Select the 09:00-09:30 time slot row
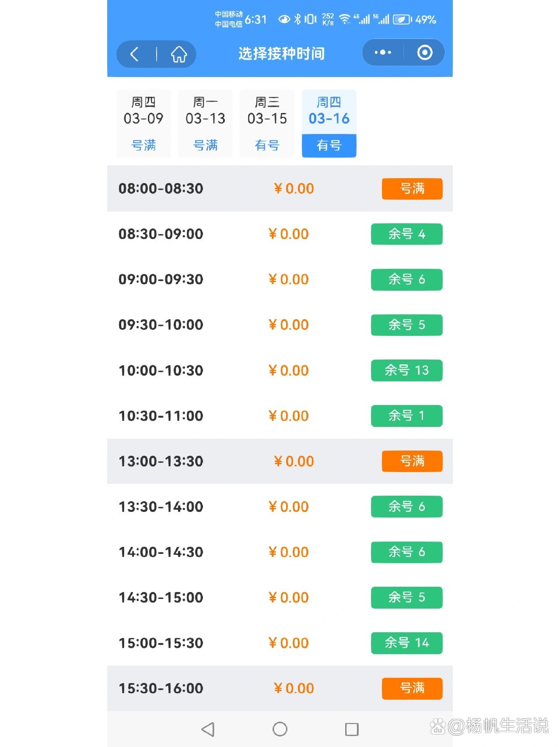Viewport: 560px width, 747px height. (161, 279)
